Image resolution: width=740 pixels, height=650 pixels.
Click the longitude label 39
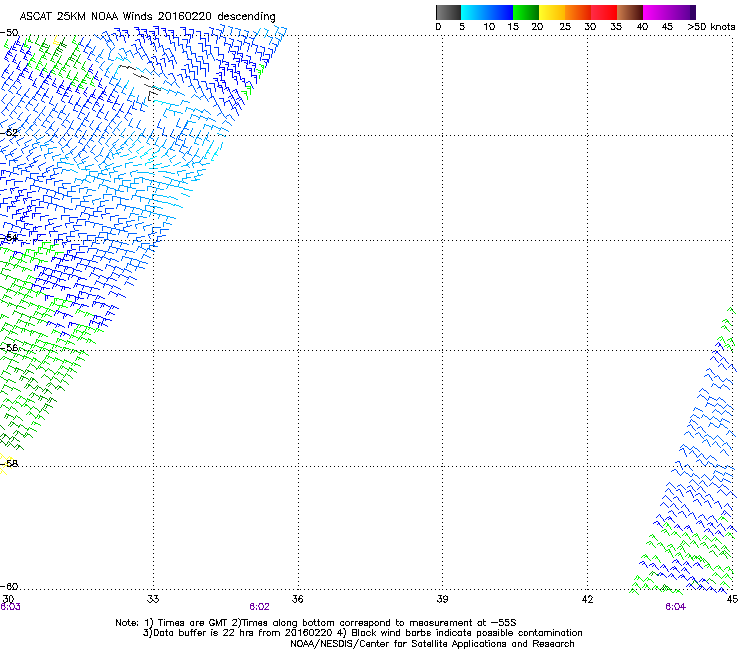pyautogui.click(x=442, y=599)
